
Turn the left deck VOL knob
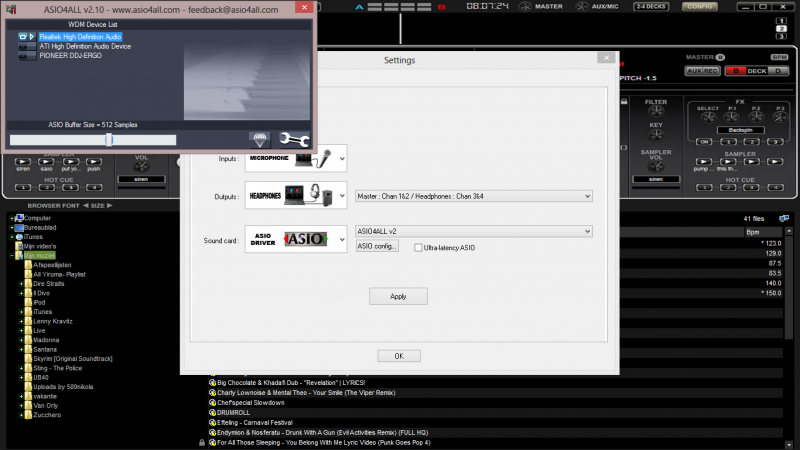click(141, 167)
